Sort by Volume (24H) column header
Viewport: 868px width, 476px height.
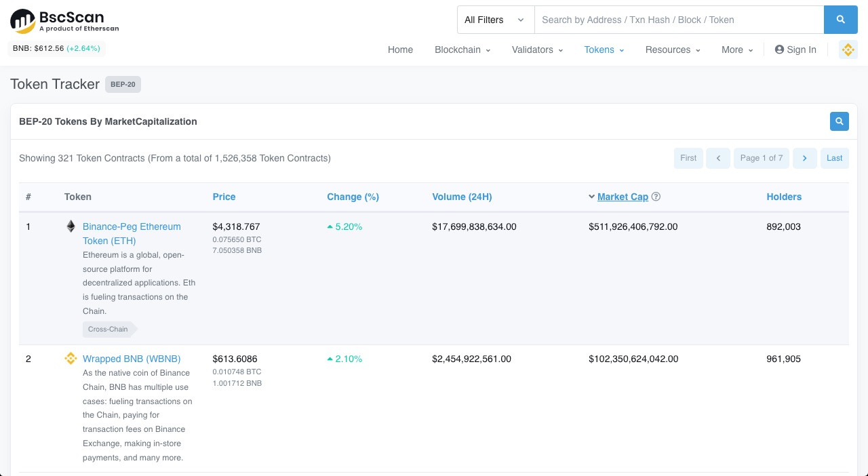(x=462, y=197)
